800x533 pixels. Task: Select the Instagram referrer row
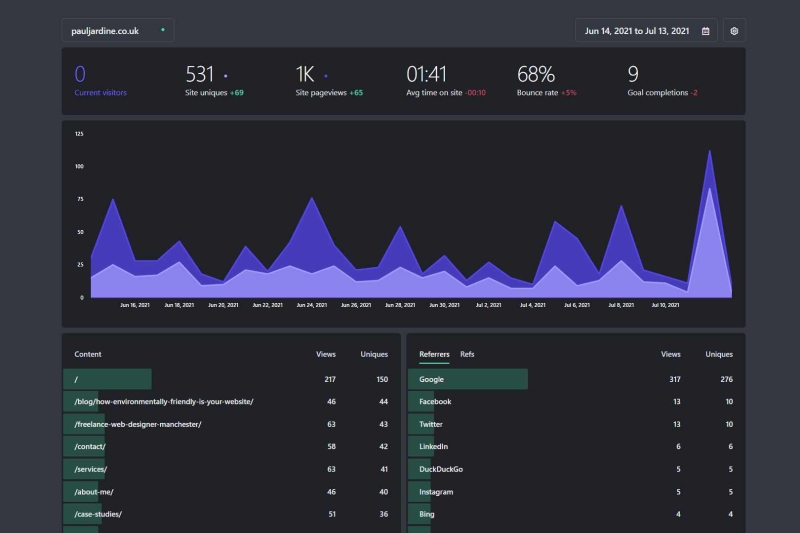pos(576,492)
